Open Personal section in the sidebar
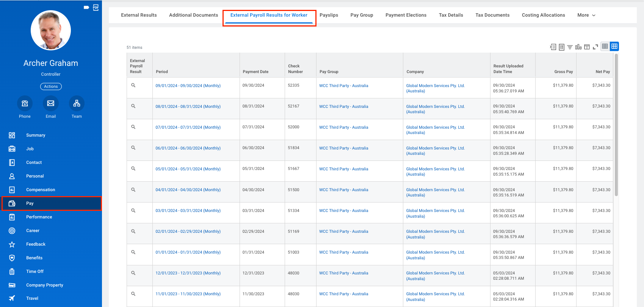Image resolution: width=644 pixels, height=307 pixels. point(51,176)
